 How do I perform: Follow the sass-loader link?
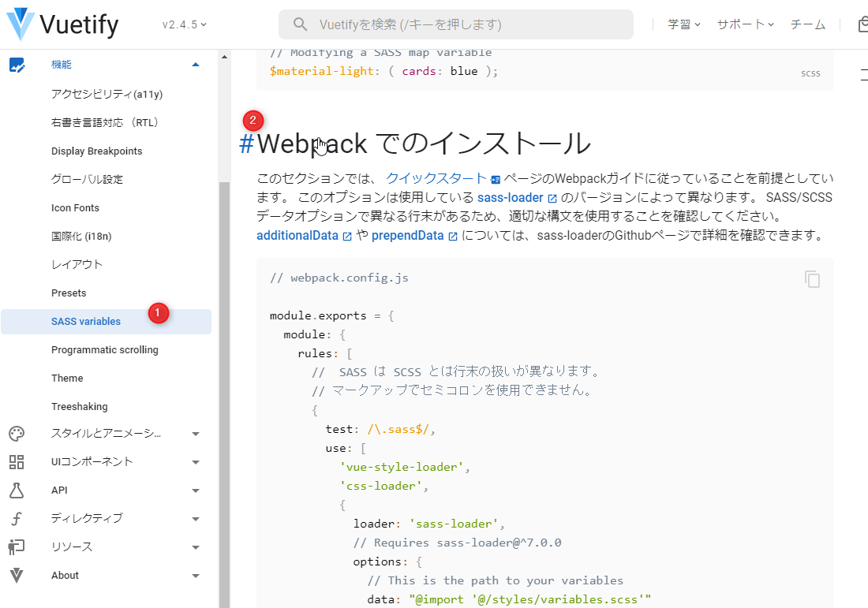(x=511, y=197)
